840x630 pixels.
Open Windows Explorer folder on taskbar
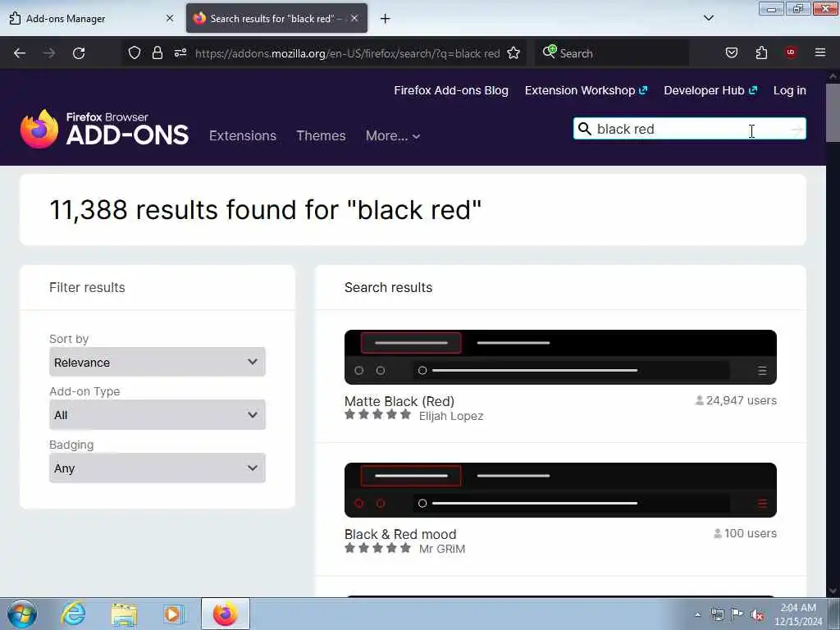[x=125, y=614]
